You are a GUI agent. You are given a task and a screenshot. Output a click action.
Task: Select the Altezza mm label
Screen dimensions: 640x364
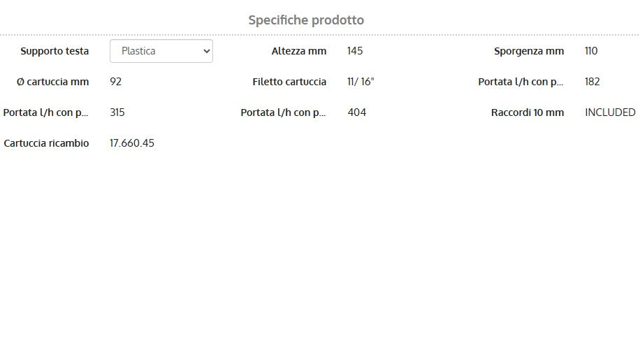point(298,51)
